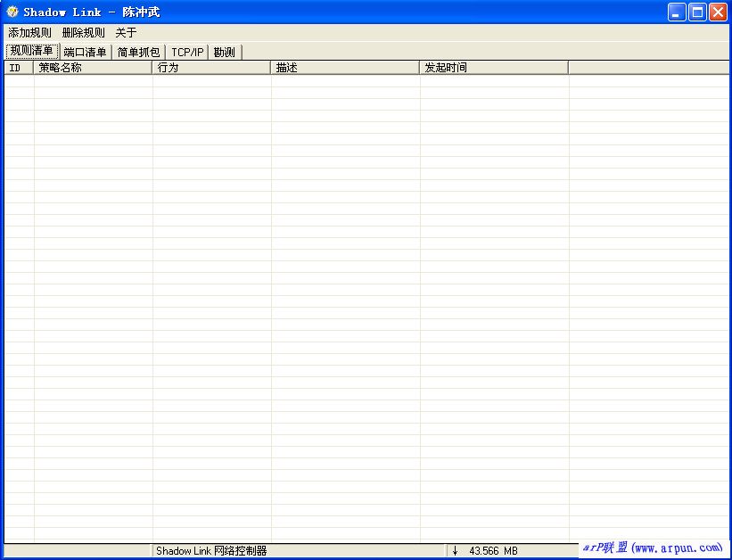Click the 行为 column header
732x560 pixels.
tap(211, 68)
